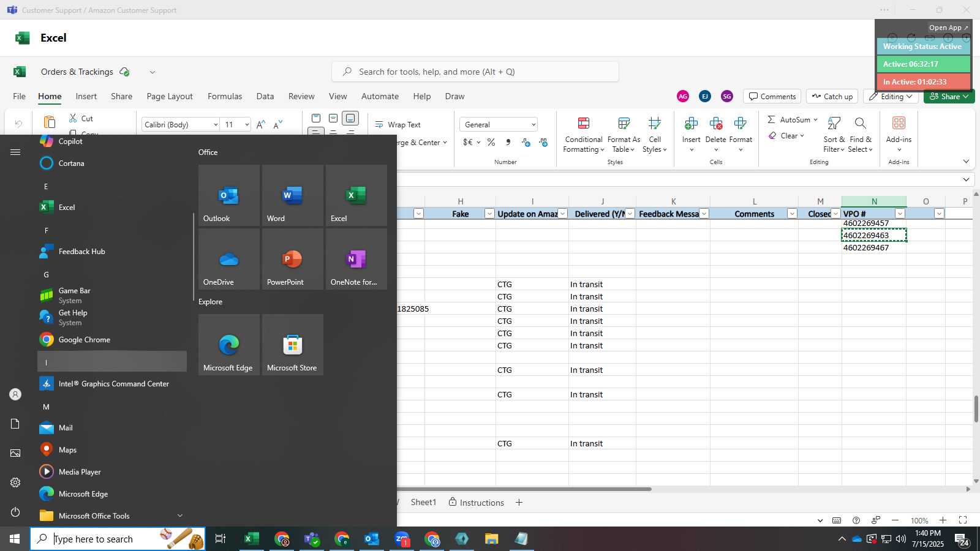Expand the Microsoft Office Tools folder

(112, 515)
